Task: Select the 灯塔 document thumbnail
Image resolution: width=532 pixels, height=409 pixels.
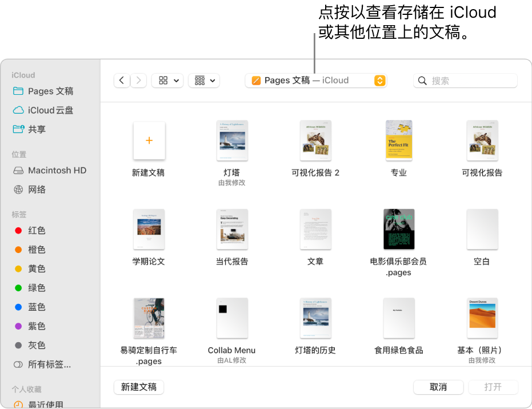Action: coord(233,141)
